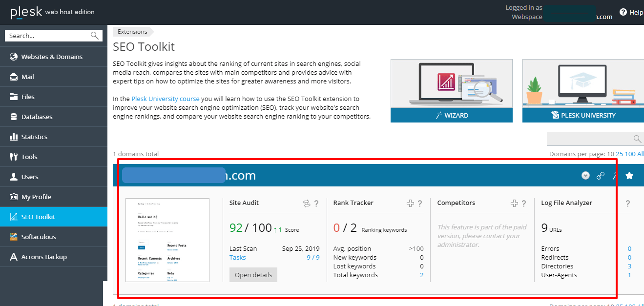Click the magnifier icon in sidebar search
This screenshot has width=644, height=306.
point(95,36)
